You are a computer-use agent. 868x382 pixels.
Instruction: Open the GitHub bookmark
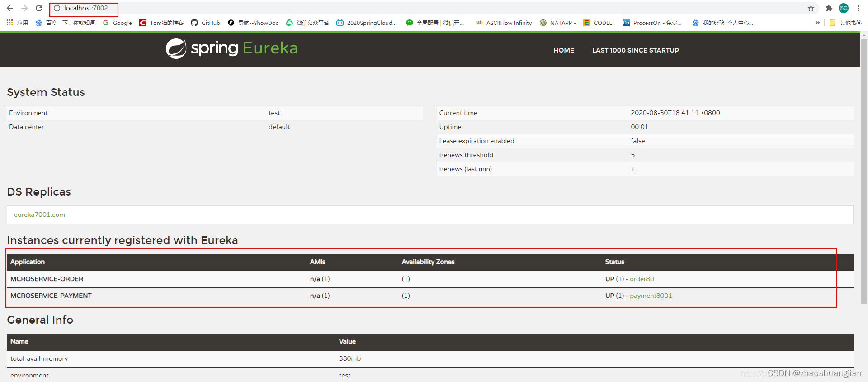click(x=206, y=23)
